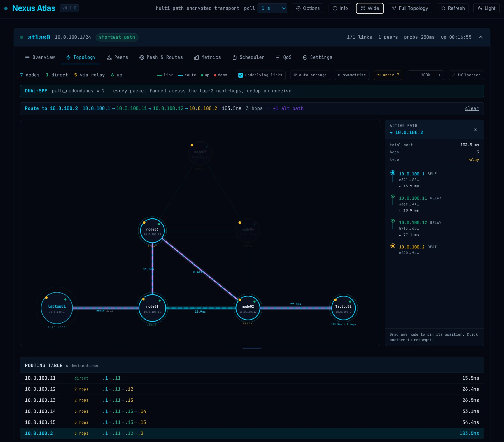Zoom out with the minus button
This screenshot has width=504, height=442.
[x=412, y=75]
